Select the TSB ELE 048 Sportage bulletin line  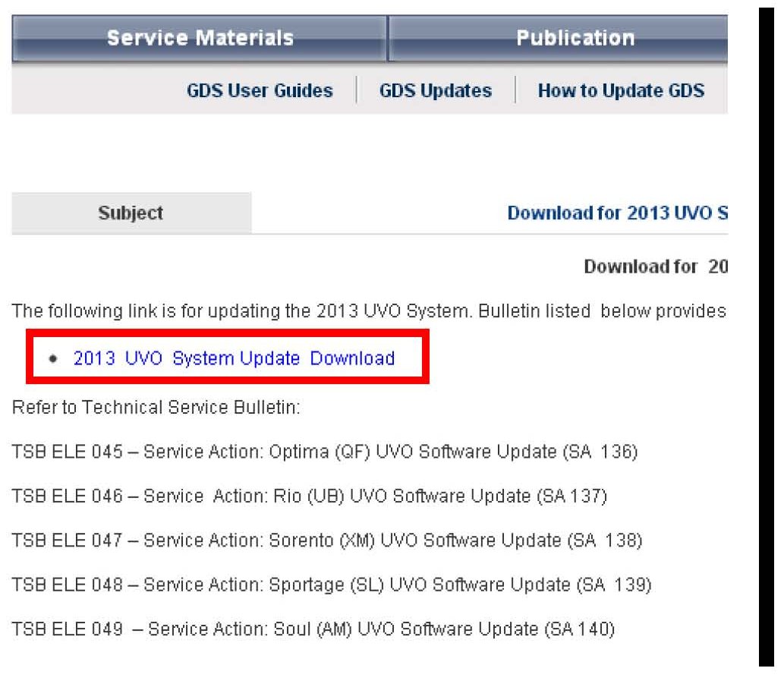(x=332, y=585)
